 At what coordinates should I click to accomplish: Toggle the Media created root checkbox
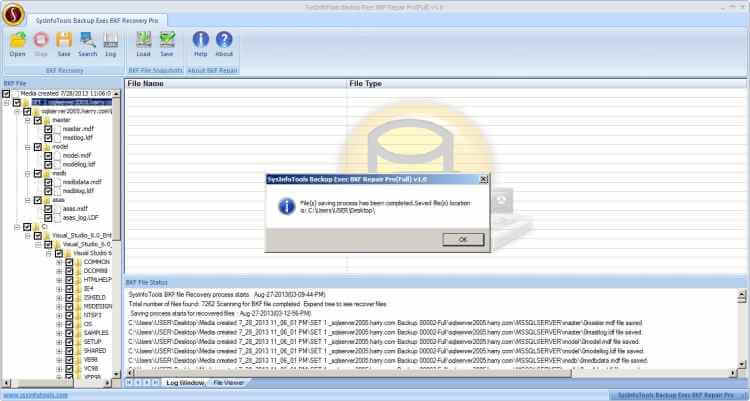[6, 94]
